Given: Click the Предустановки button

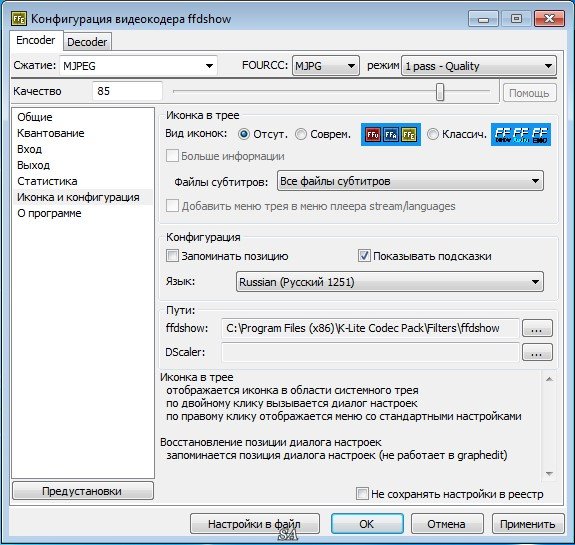Looking at the screenshot, I should point(83,491).
